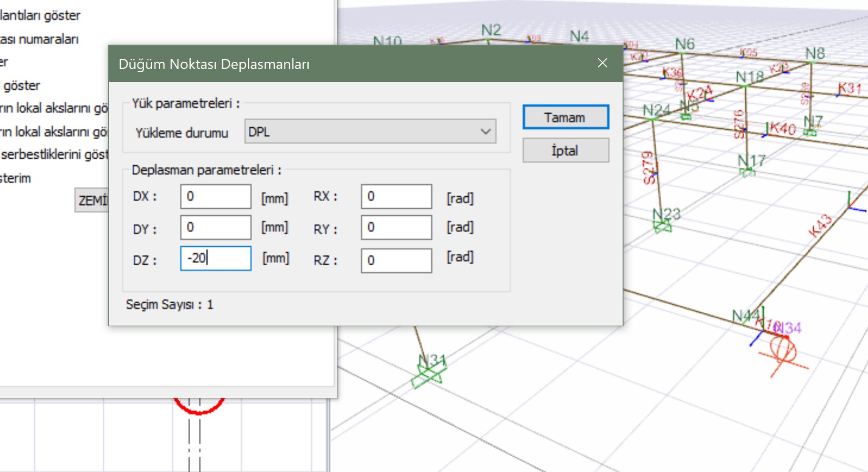The image size is (868, 472).
Task: Click the N18 node label
Action: 750,77
